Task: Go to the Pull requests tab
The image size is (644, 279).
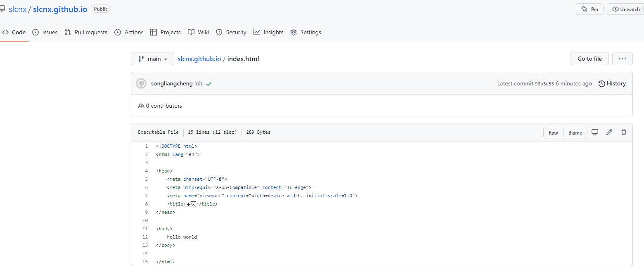Action: pos(86,32)
